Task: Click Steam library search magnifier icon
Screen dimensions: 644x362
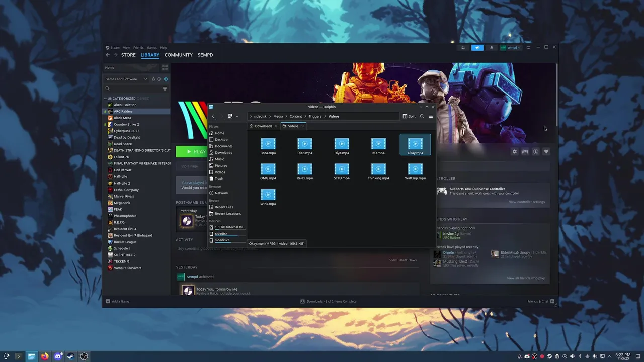Action: pos(107,88)
